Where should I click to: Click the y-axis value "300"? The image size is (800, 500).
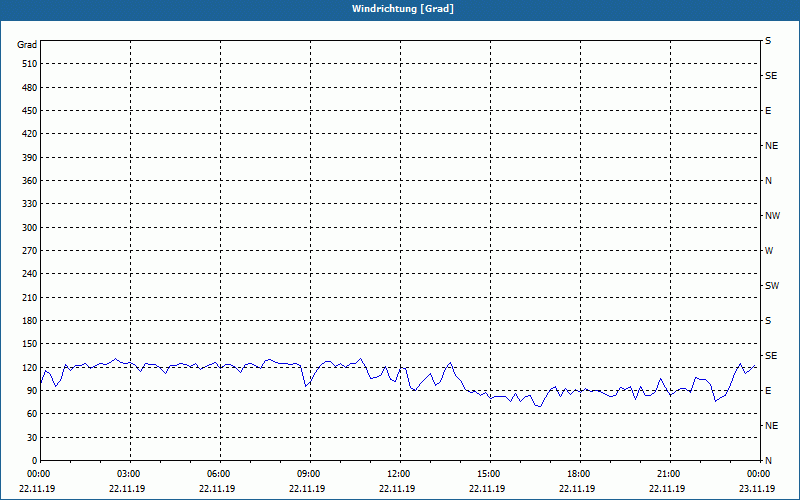(x=30, y=227)
